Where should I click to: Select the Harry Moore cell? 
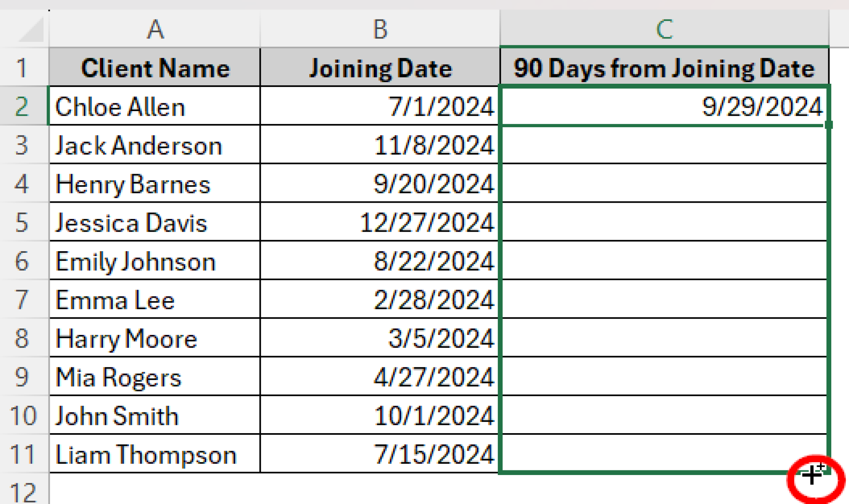pyautogui.click(x=155, y=338)
